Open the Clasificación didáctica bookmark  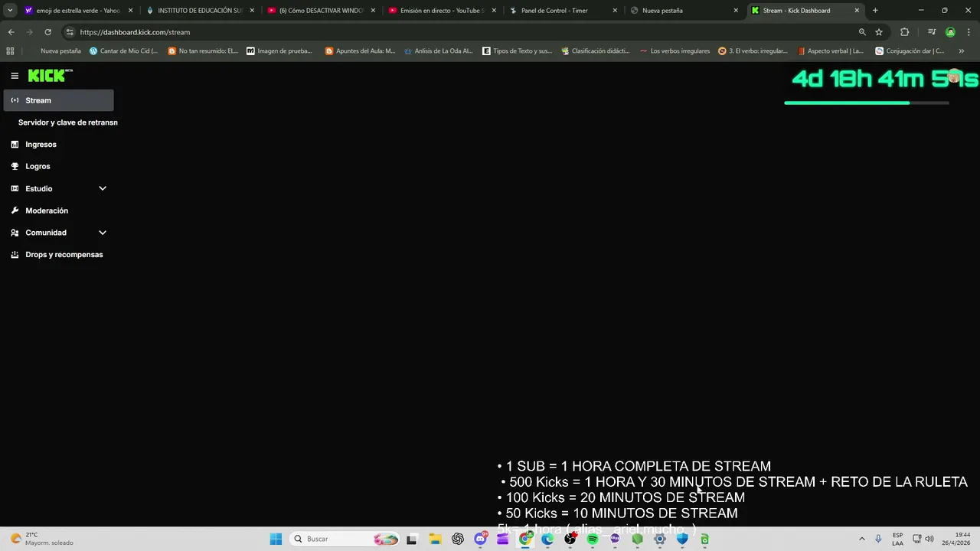point(596,51)
